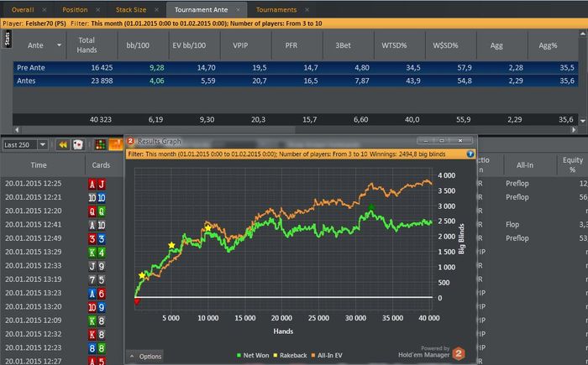The width and height of the screenshot is (588, 365).
Task: Close the Overall tab with its X
Action: pyautogui.click(x=45, y=10)
